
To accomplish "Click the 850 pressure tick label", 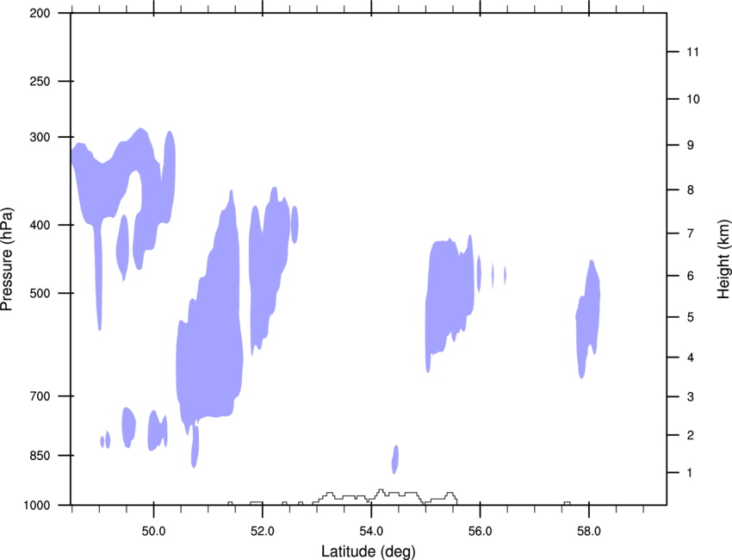I will click(x=40, y=456).
